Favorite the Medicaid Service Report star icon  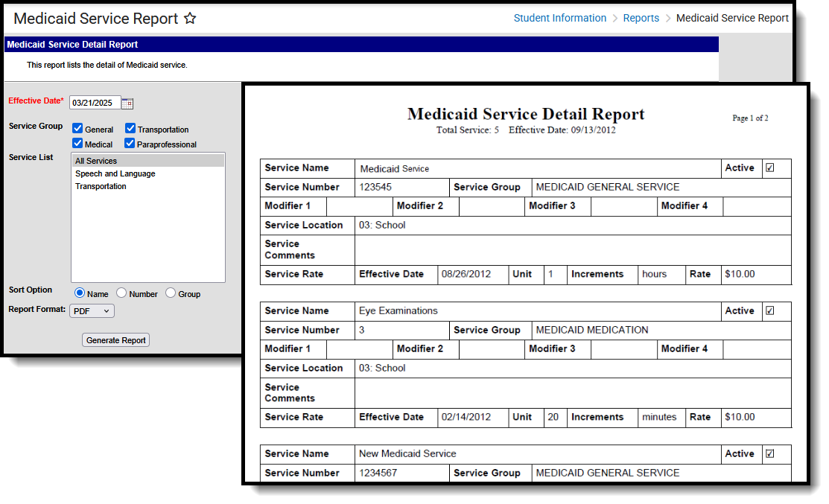(x=190, y=19)
